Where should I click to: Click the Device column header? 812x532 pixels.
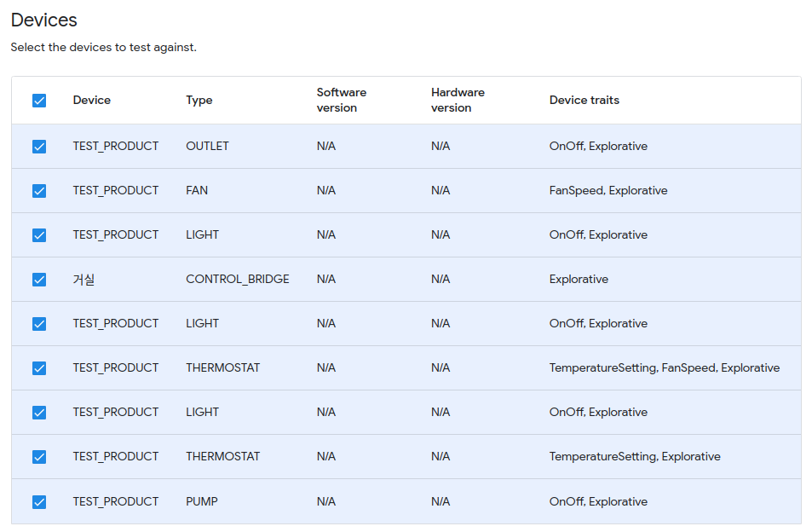coord(90,100)
